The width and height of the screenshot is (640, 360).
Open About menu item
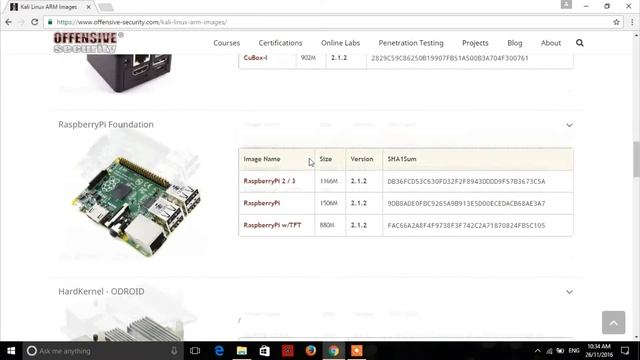(551, 43)
